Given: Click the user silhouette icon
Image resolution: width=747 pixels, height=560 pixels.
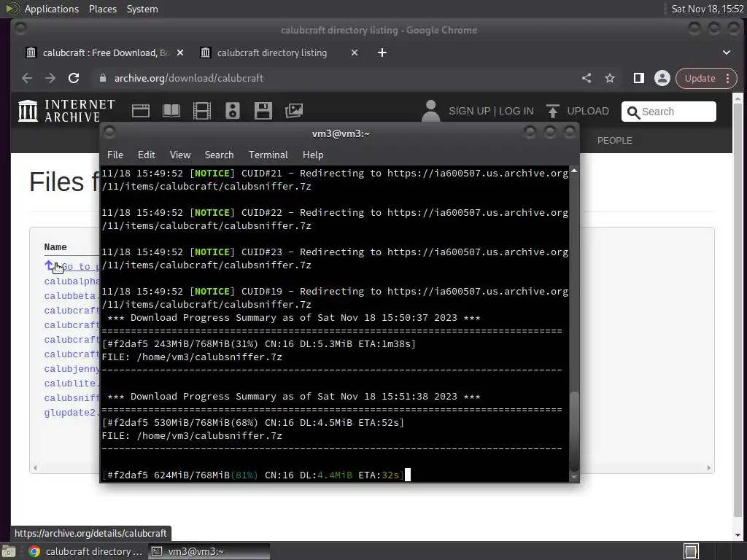Looking at the screenshot, I should (430, 111).
